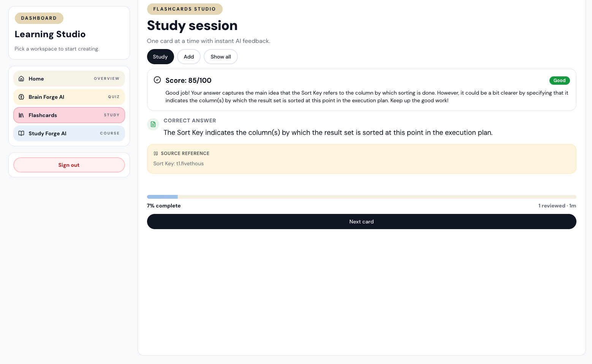Viewport: 592px width, 364px height.
Task: Click the Sign out button
Action: (x=69, y=165)
